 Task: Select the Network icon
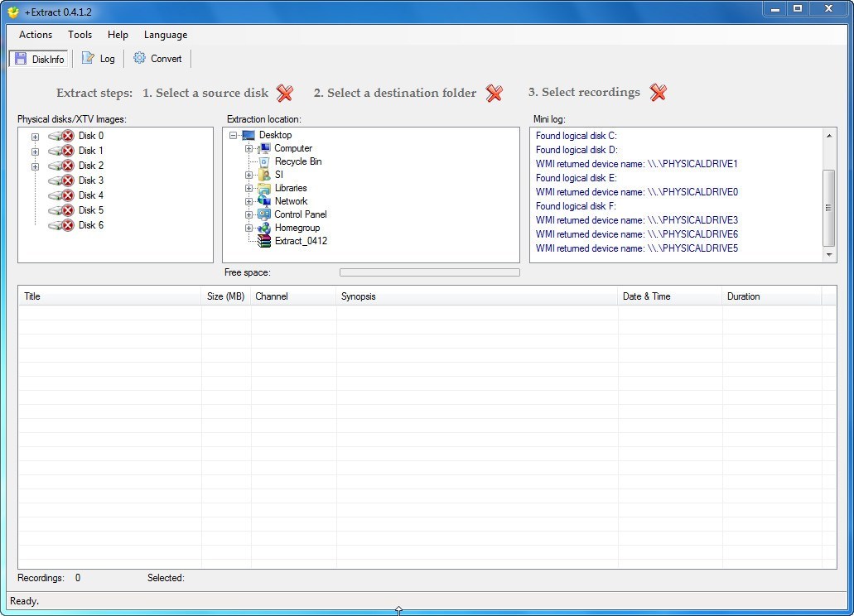(264, 201)
